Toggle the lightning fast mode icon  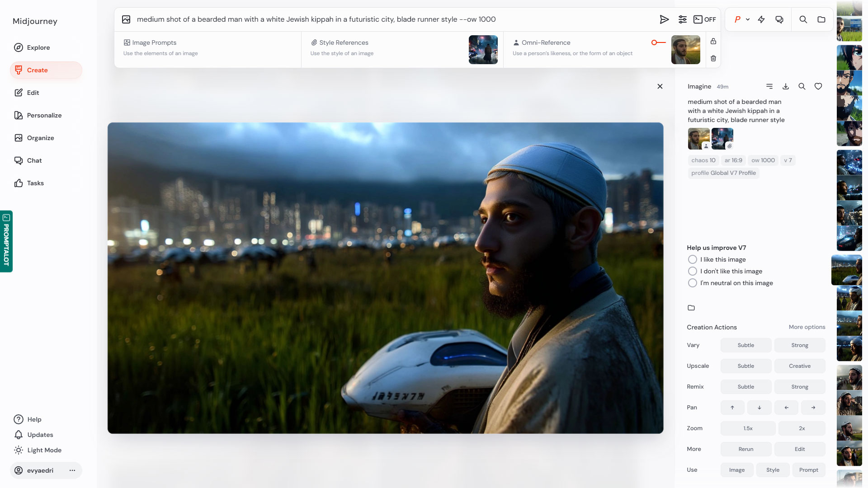(761, 19)
